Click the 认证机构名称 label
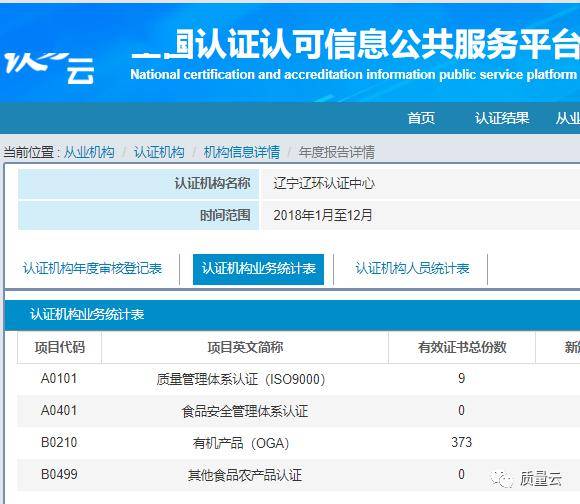 pyautogui.click(x=212, y=183)
